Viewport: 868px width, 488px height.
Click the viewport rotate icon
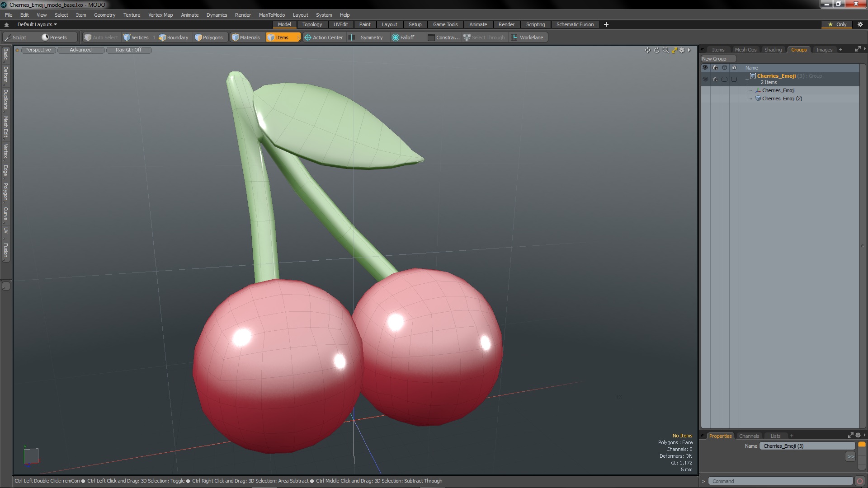(656, 50)
